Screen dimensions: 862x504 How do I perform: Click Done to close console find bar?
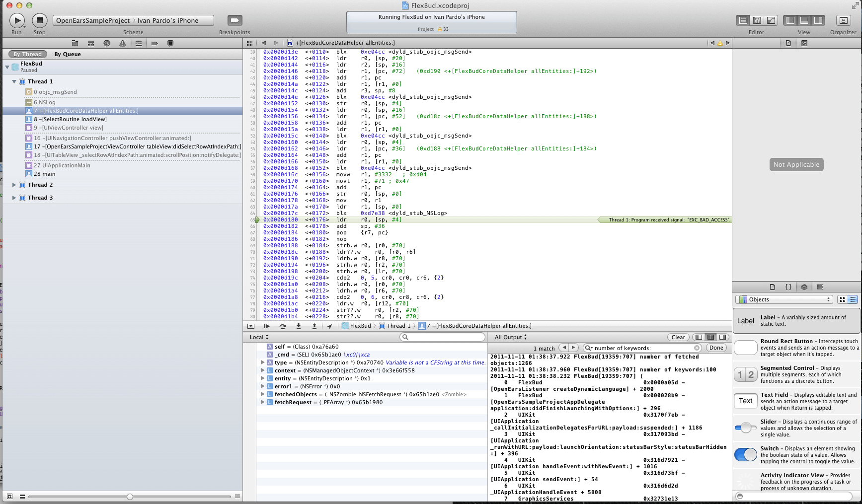point(716,348)
